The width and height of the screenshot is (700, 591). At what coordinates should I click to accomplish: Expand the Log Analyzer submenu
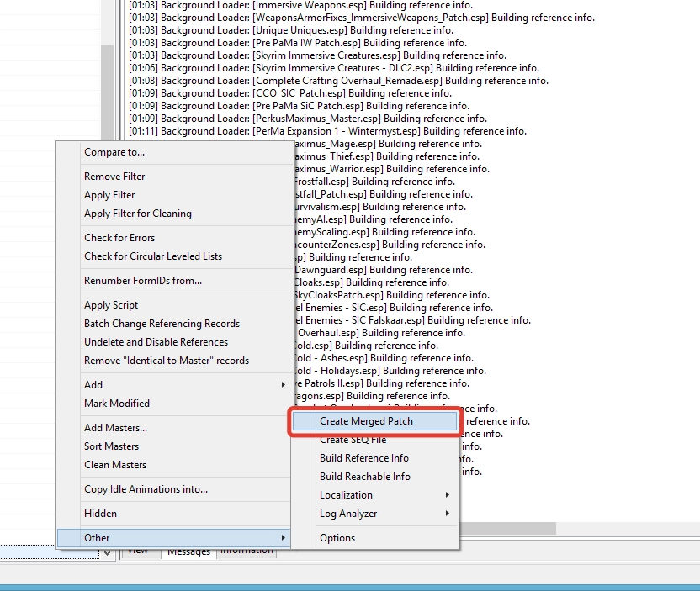click(x=348, y=514)
